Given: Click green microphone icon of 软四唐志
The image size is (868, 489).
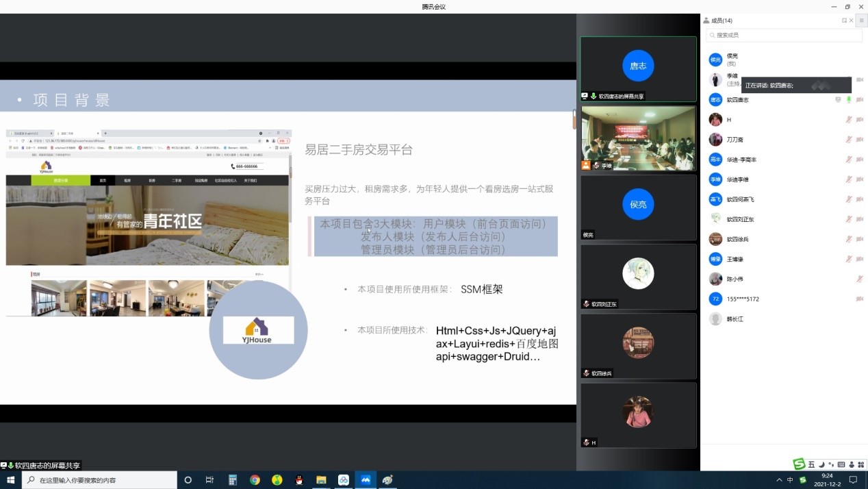Looking at the screenshot, I should 849,100.
